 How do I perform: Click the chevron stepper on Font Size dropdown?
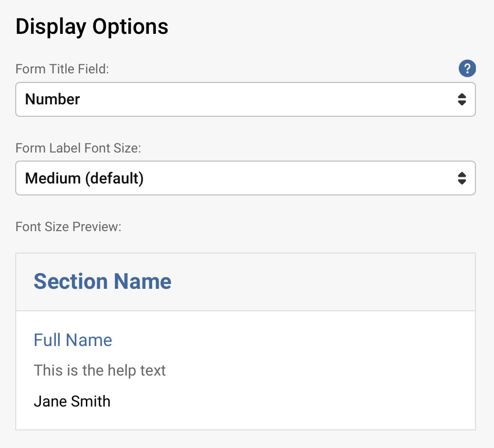[462, 178]
